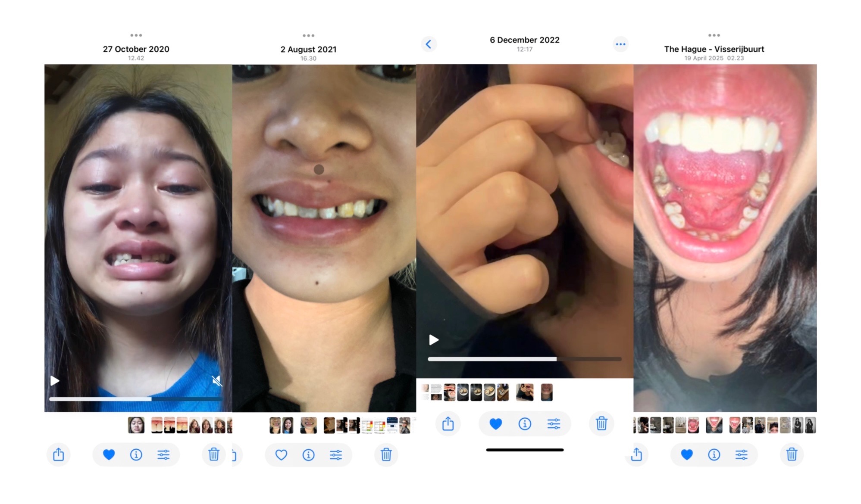Open info for 27 October 2020 video
Screen dimensions: 861x504
tap(136, 454)
